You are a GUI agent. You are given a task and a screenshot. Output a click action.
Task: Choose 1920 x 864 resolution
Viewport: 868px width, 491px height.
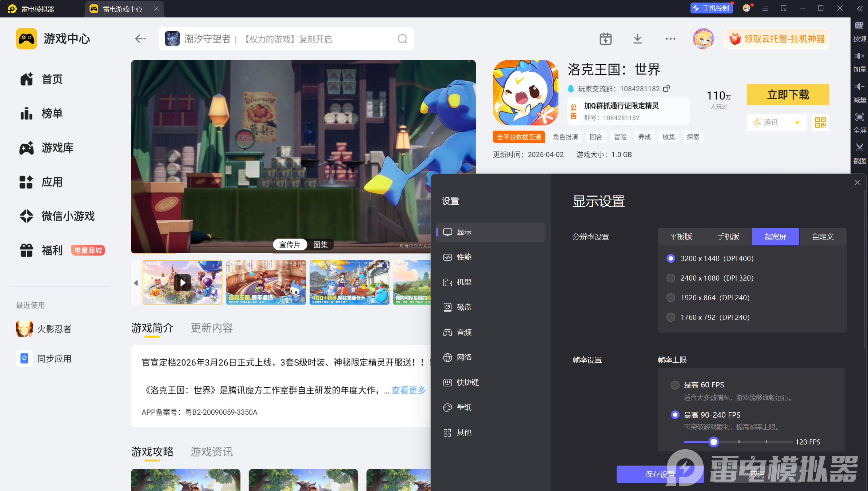pyautogui.click(x=670, y=298)
